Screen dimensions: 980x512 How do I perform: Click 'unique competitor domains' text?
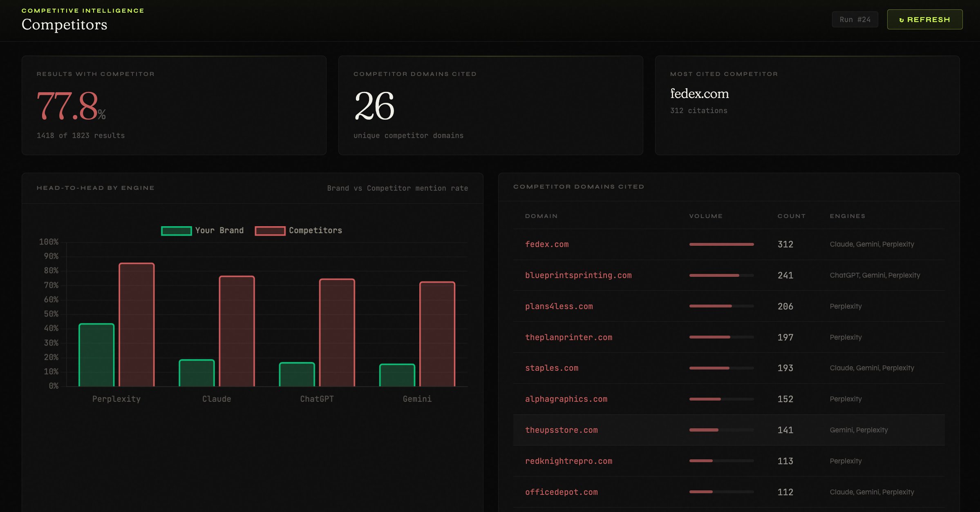click(x=408, y=136)
